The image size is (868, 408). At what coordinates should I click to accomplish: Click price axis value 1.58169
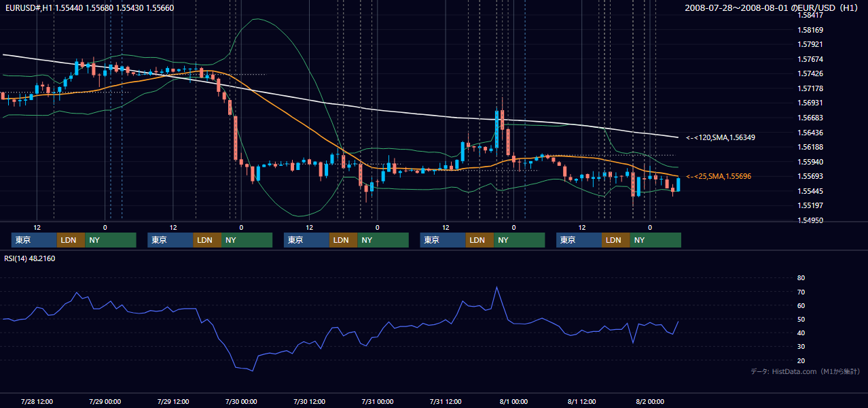810,30
